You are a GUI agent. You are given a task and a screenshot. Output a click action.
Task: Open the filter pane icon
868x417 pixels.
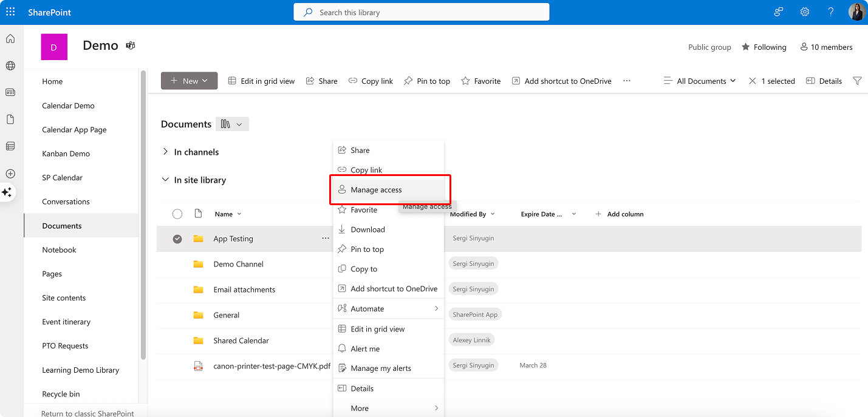[x=858, y=80]
